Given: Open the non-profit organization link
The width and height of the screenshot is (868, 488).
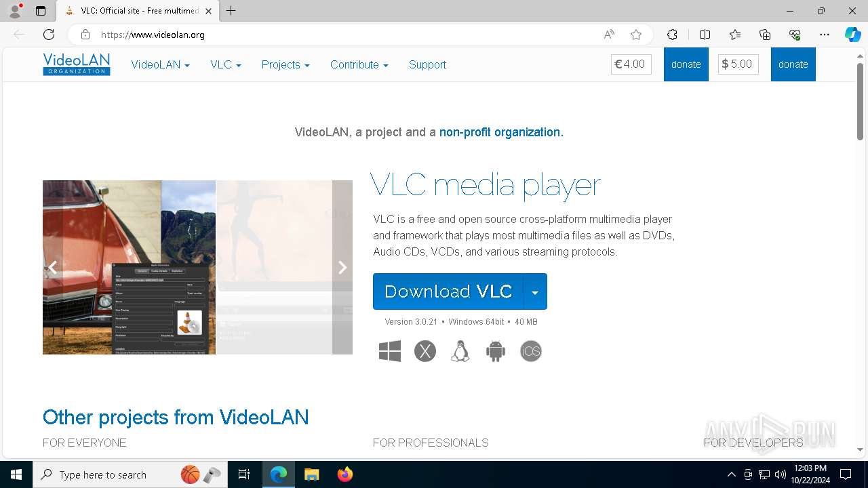Looking at the screenshot, I should tap(501, 132).
